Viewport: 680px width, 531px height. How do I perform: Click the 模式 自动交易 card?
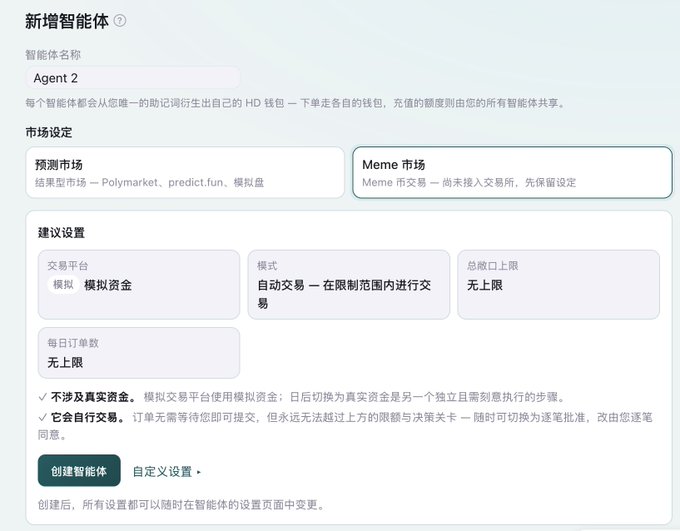coord(349,285)
